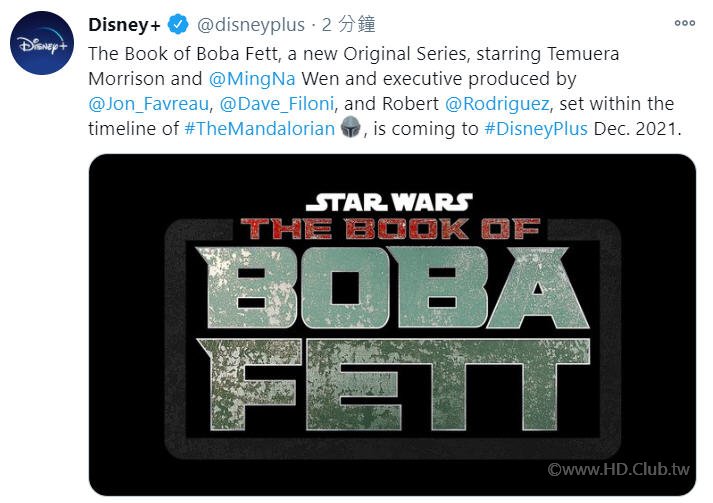Image resolution: width=713 pixels, height=503 pixels.
Task: Click the Mandalorian helmet emoji icon
Action: coord(350,128)
